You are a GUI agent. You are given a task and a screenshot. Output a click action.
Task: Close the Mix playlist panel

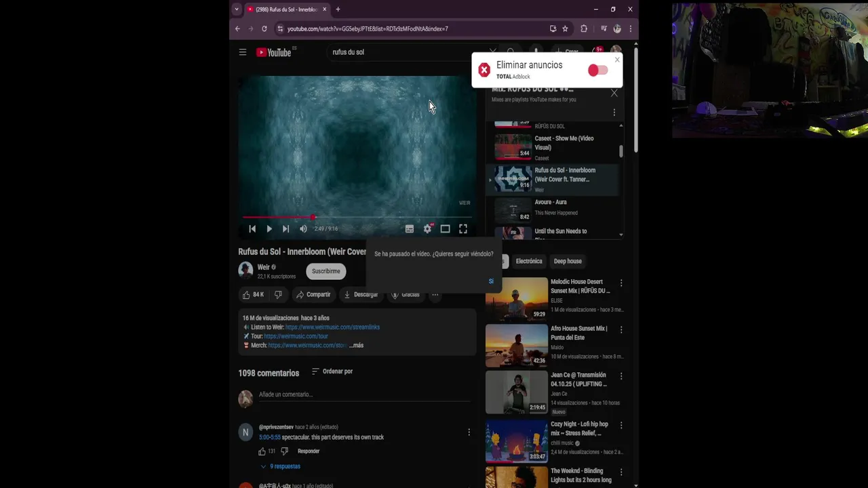(x=614, y=93)
